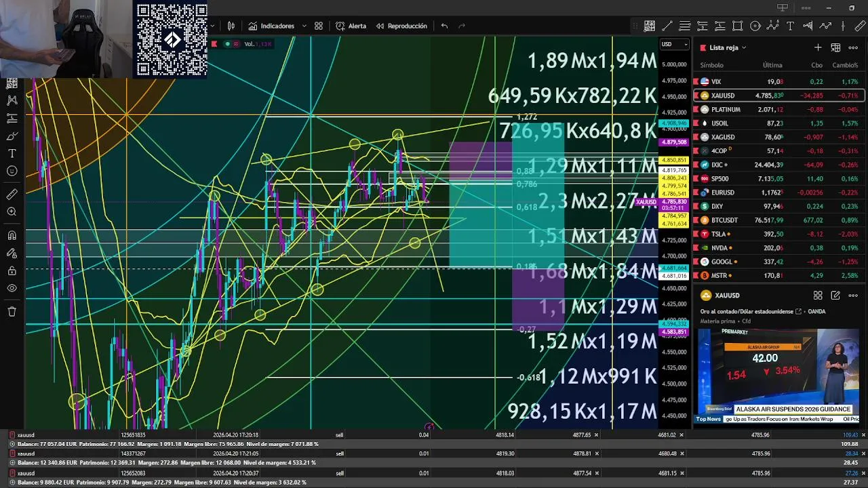
Task: Select the Text tool in left sidebar
Action: (x=12, y=153)
